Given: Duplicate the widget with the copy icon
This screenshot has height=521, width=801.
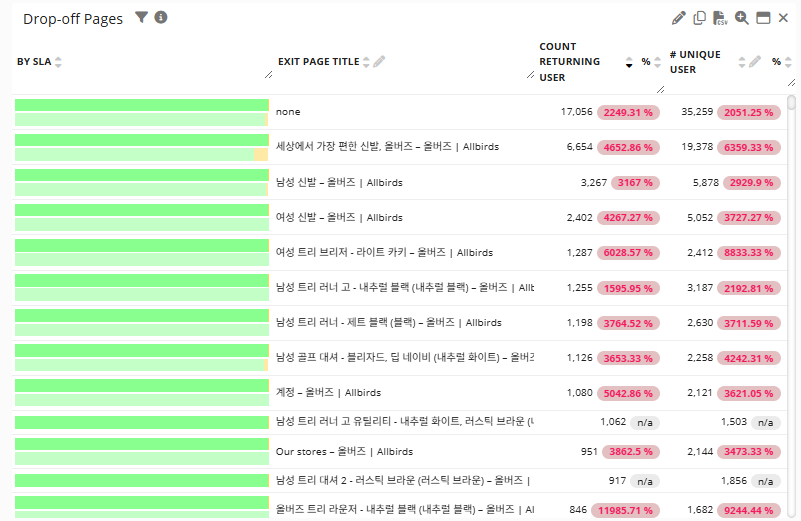Looking at the screenshot, I should 700,18.
